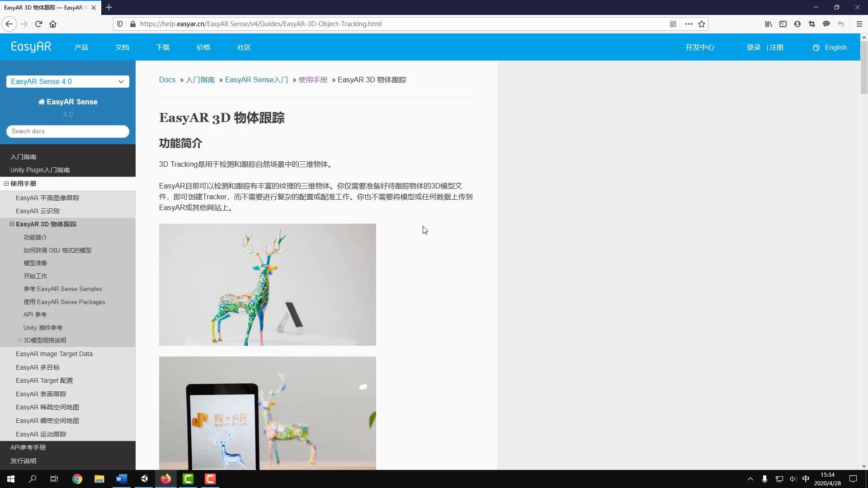Scan a QR code from the address bar

click(673, 23)
